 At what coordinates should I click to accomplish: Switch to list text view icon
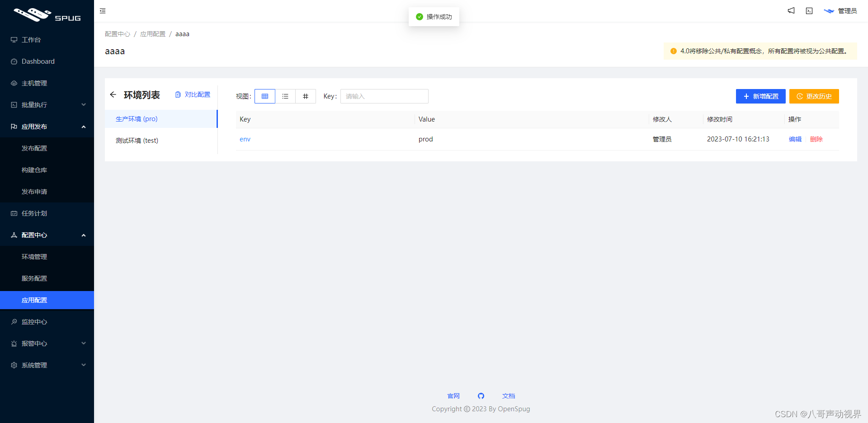(x=285, y=96)
